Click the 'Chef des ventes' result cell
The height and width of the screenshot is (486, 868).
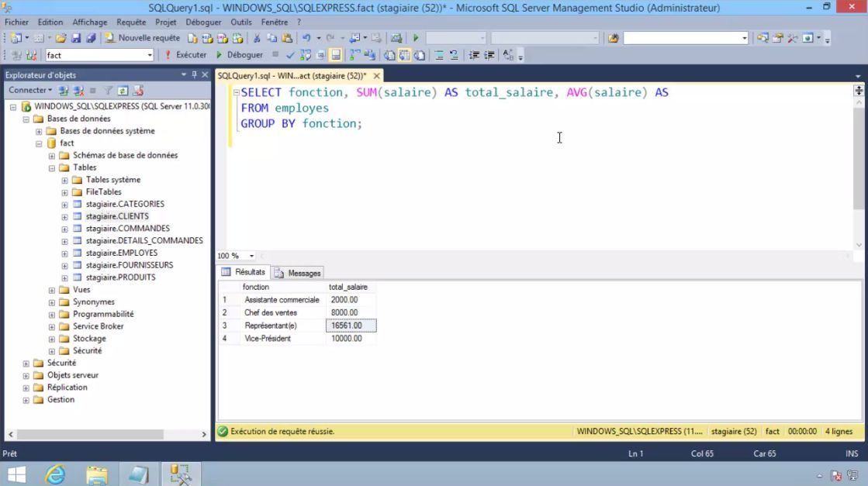click(x=284, y=313)
